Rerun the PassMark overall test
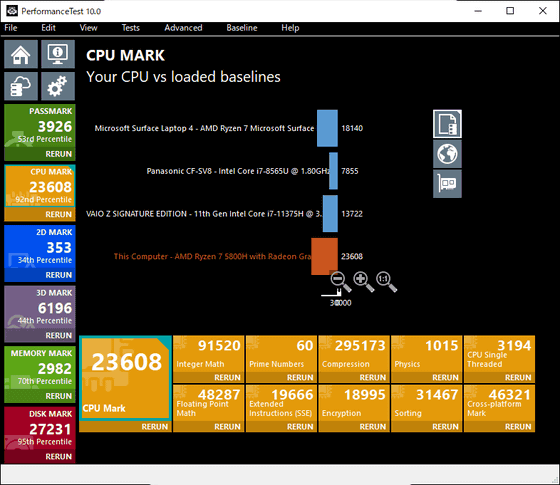 pyautogui.click(x=40, y=154)
